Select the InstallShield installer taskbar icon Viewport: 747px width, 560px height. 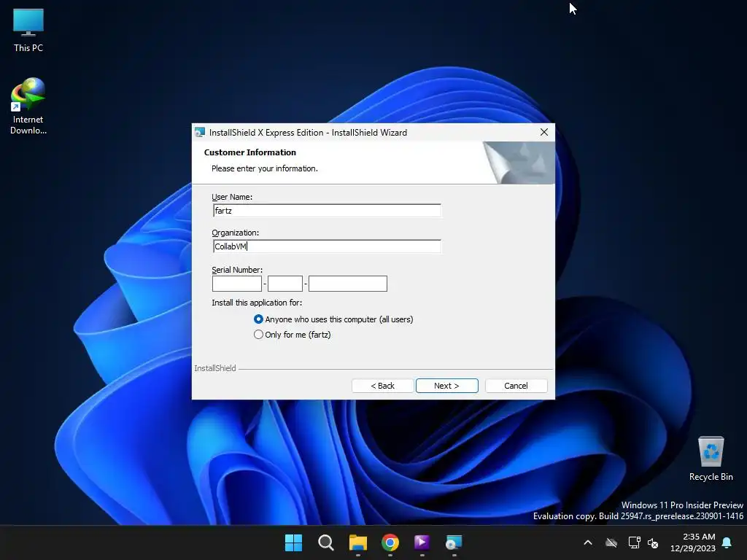454,542
